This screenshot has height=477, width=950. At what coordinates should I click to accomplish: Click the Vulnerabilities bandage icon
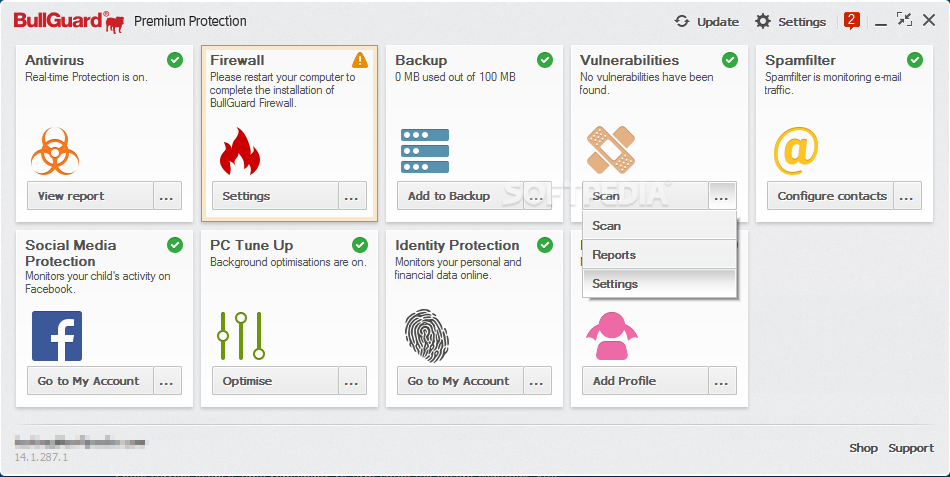tap(611, 150)
